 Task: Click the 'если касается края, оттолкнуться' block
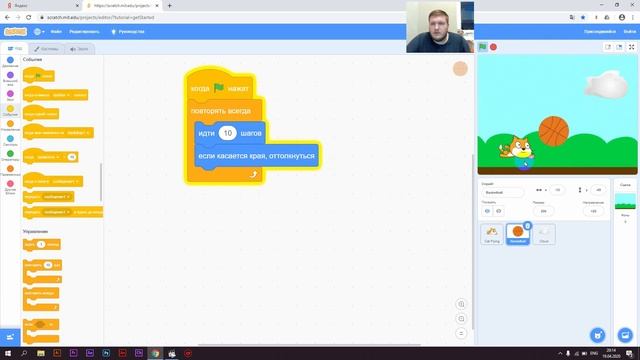[256, 156]
